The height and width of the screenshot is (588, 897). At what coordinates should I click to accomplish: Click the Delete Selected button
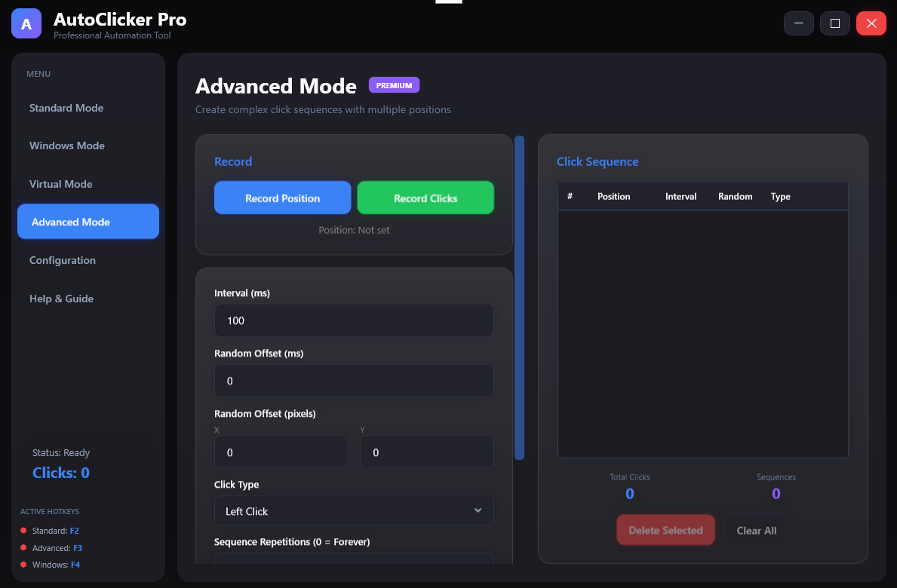coord(665,530)
